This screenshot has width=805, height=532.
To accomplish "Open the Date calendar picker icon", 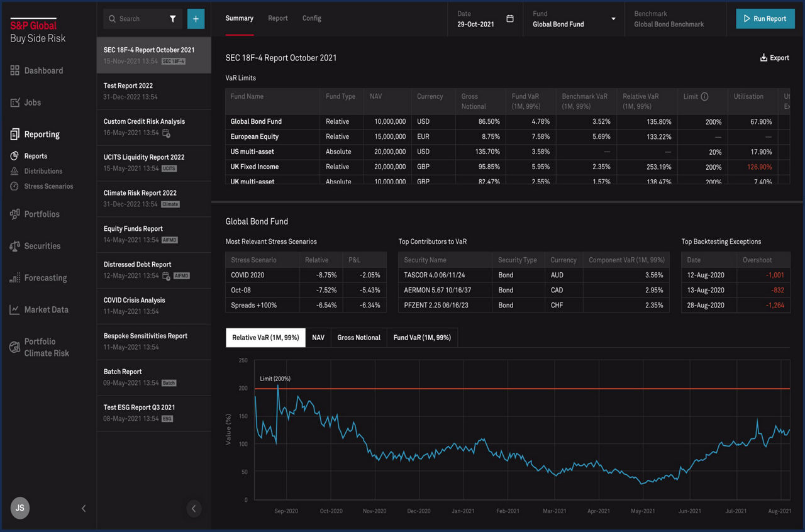I will pos(510,19).
